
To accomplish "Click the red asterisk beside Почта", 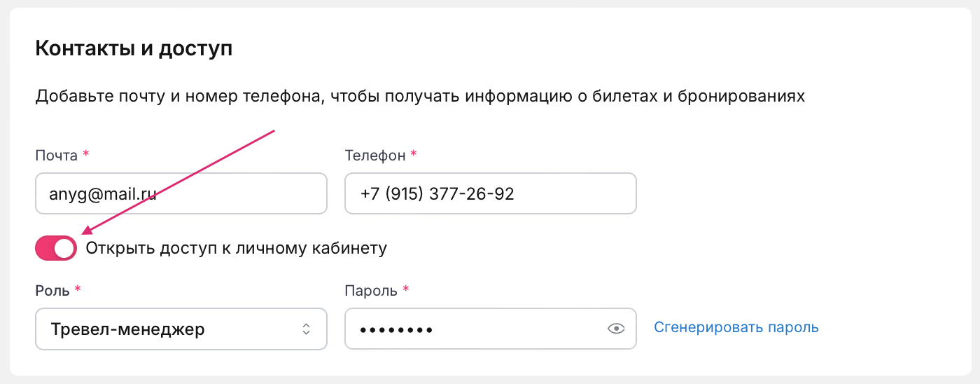I will click(x=86, y=154).
